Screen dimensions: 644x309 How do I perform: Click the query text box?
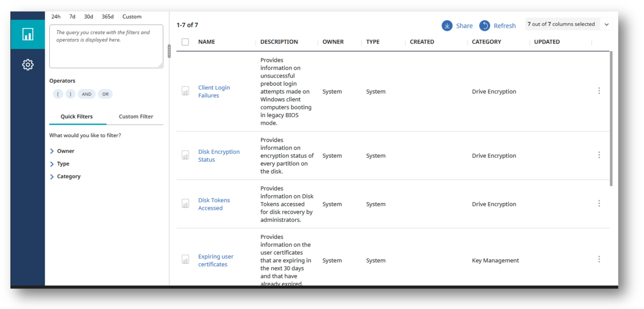106,46
